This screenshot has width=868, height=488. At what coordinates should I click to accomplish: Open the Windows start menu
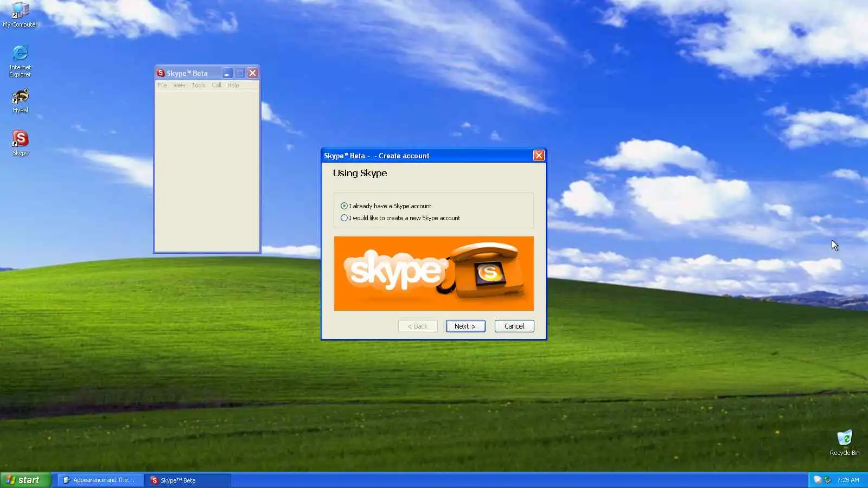point(25,480)
